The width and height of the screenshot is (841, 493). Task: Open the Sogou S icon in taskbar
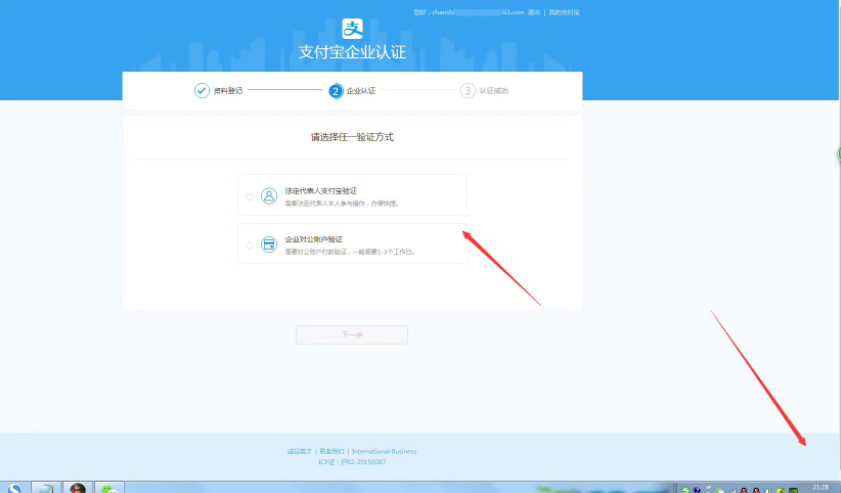click(x=14, y=488)
